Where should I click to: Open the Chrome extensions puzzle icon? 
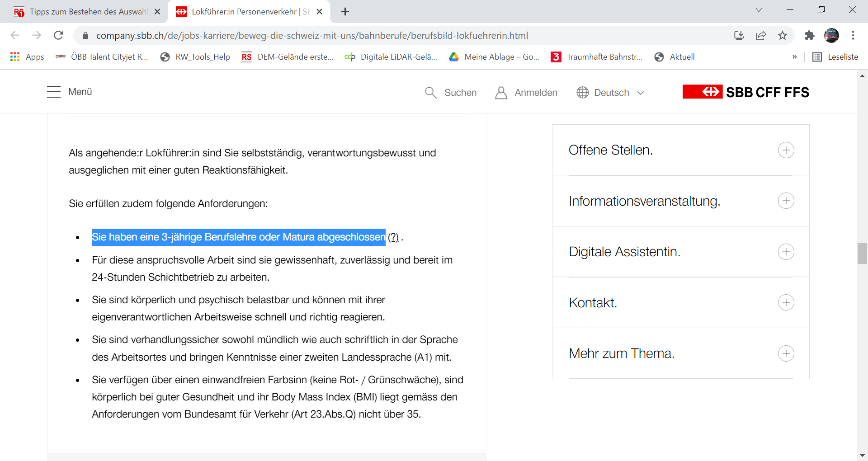tap(809, 35)
